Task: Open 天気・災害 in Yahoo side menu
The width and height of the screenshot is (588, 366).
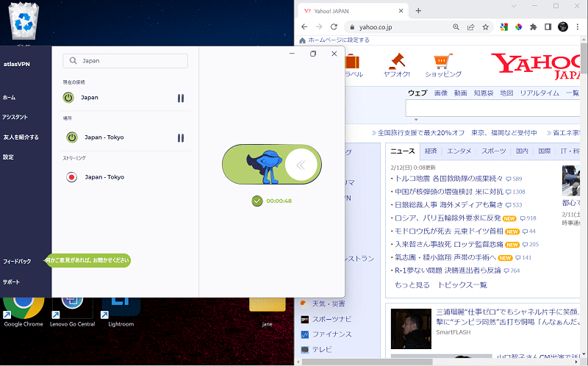Action: [329, 304]
